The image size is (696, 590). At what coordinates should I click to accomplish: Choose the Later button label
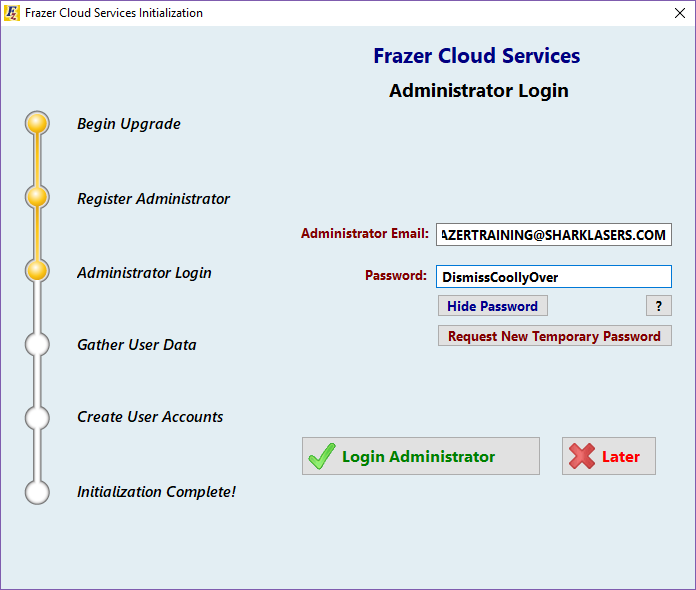[621, 456]
